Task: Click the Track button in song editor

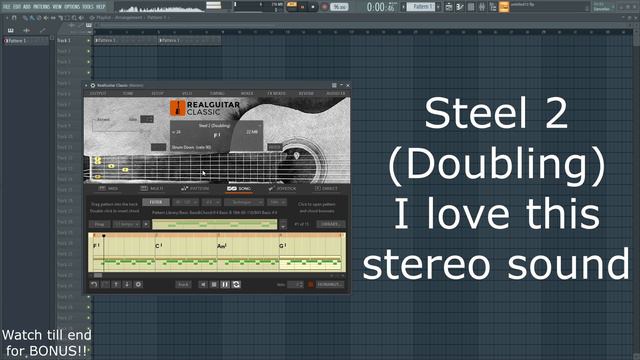Action: (x=183, y=284)
